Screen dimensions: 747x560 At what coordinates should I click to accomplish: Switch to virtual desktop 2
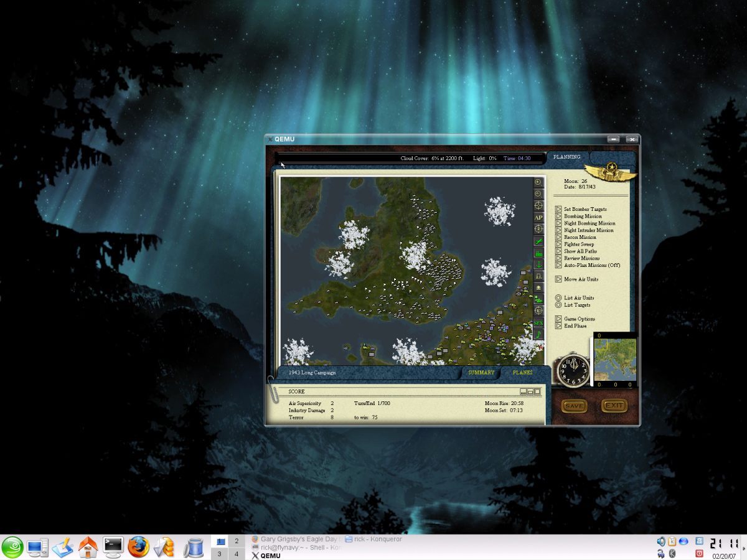pos(236,541)
